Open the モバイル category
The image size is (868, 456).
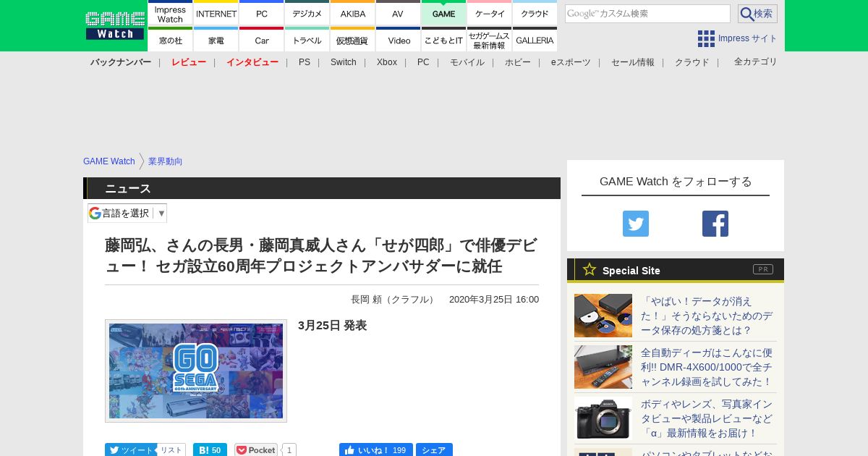pyautogui.click(x=467, y=62)
